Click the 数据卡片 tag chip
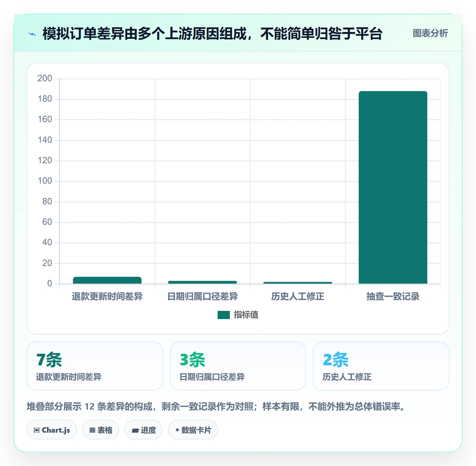Screen dimensions: 476x466 (x=193, y=430)
